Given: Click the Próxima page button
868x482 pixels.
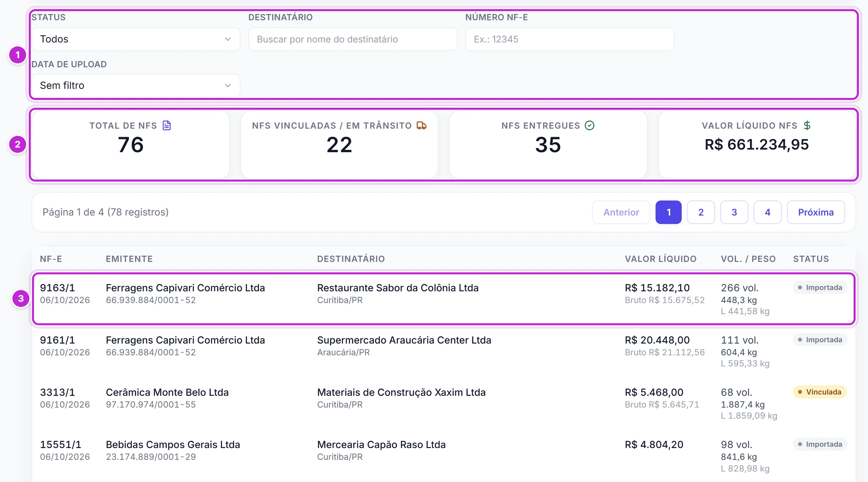Looking at the screenshot, I should [816, 212].
